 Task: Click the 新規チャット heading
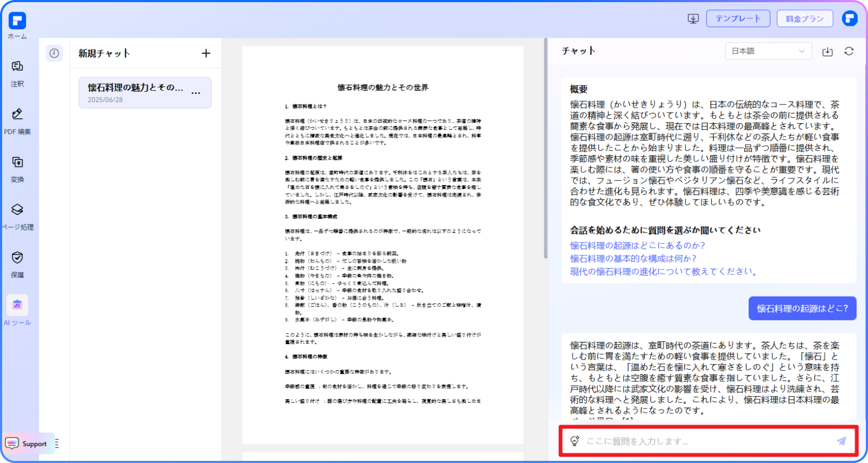click(x=104, y=53)
